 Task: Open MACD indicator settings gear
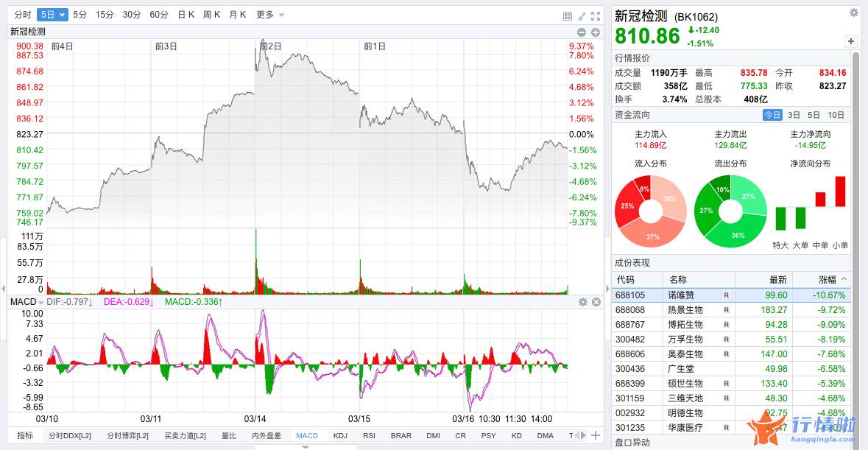[x=583, y=302]
